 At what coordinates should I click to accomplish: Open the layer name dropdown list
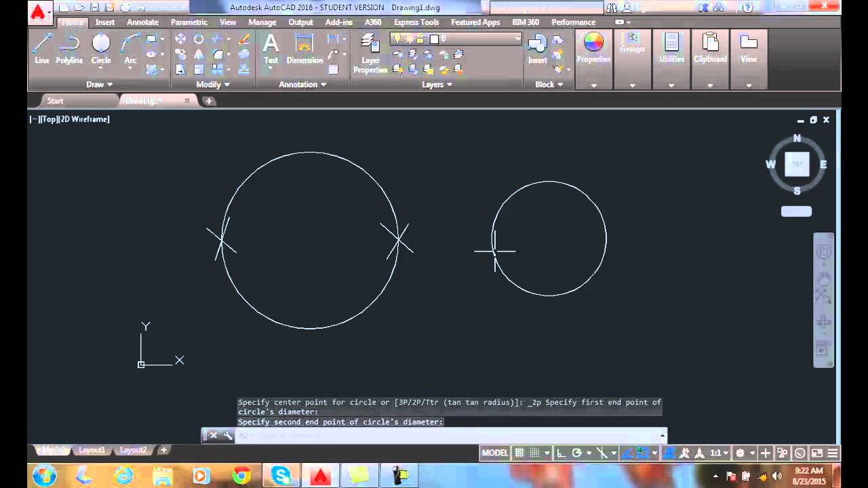click(518, 39)
